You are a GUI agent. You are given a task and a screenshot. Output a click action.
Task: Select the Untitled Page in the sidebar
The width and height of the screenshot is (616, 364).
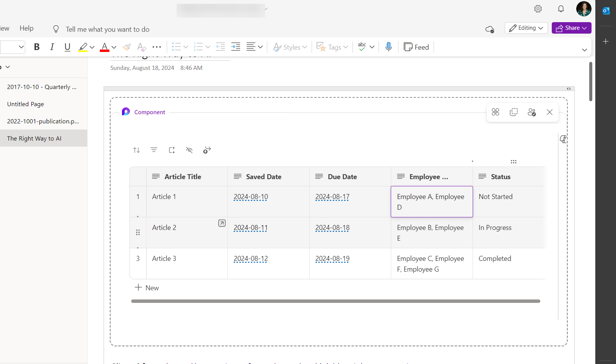click(x=25, y=104)
